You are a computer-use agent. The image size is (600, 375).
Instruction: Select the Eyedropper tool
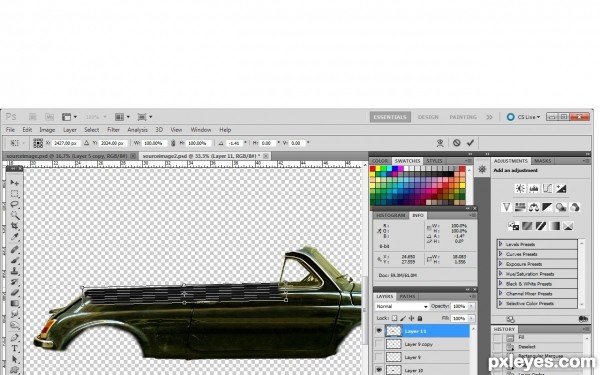pos(15,237)
